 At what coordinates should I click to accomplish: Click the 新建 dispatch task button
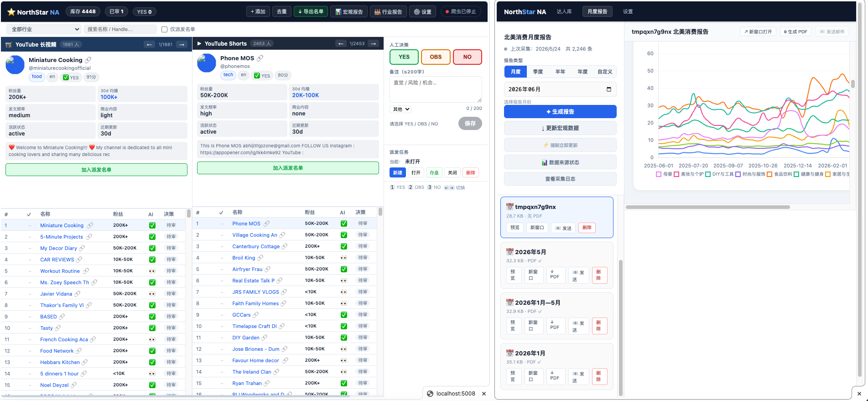(x=398, y=173)
